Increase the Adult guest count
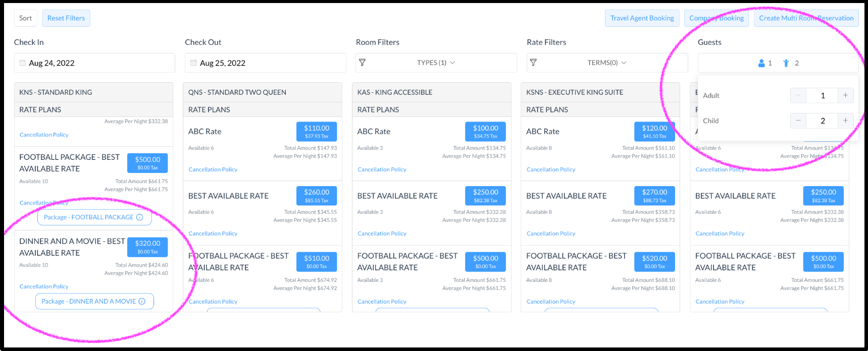Screen dimensions: 868x351 (845, 95)
